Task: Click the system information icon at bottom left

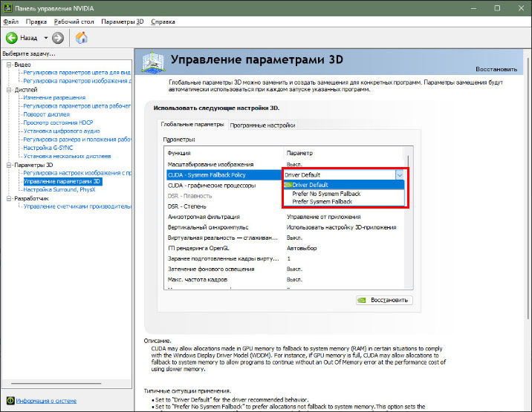Action: point(10,400)
